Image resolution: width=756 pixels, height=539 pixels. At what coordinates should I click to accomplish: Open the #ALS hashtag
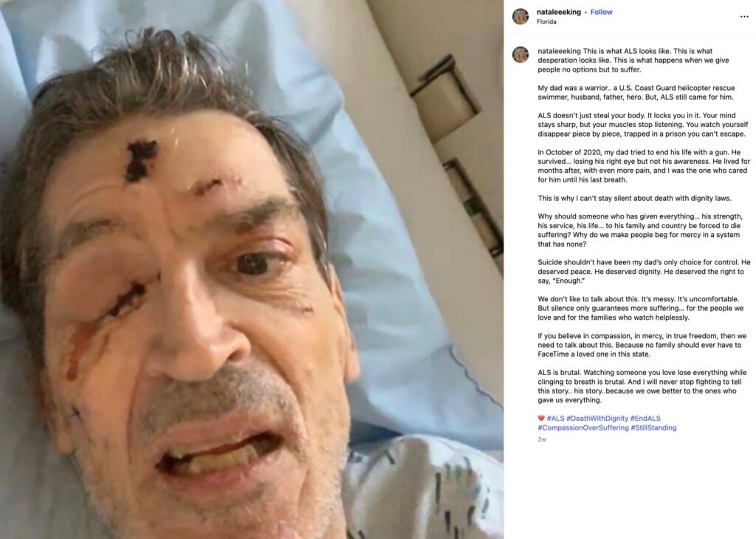pos(555,419)
